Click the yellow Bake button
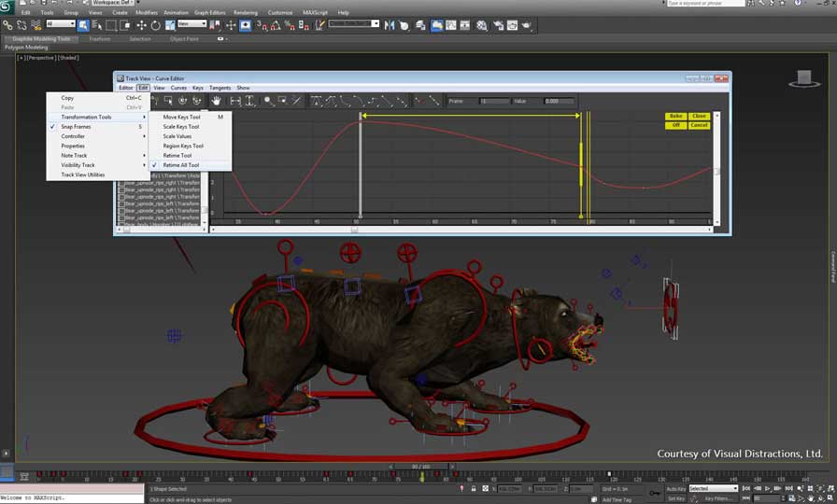Screen dimensions: 837x504 pyautogui.click(x=675, y=116)
